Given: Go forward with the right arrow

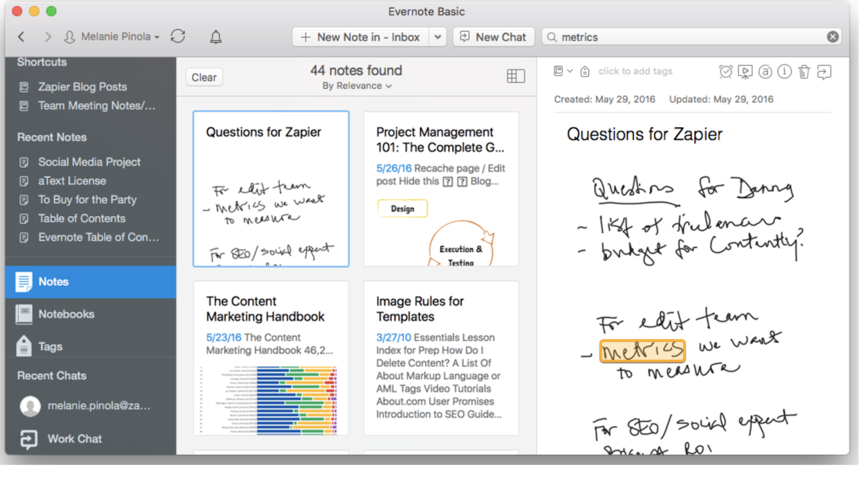Looking at the screenshot, I should click(x=48, y=37).
